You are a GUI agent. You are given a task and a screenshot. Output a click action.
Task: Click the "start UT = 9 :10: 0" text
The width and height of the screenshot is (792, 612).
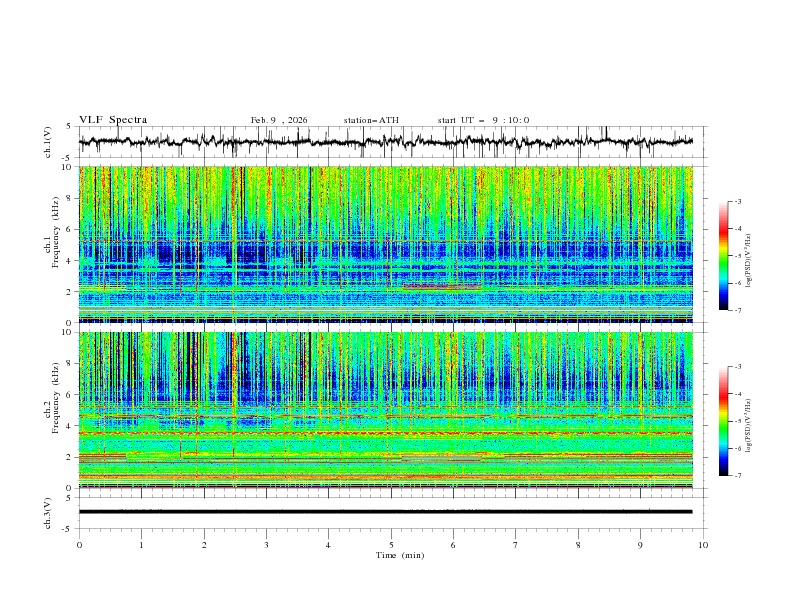pos(483,120)
